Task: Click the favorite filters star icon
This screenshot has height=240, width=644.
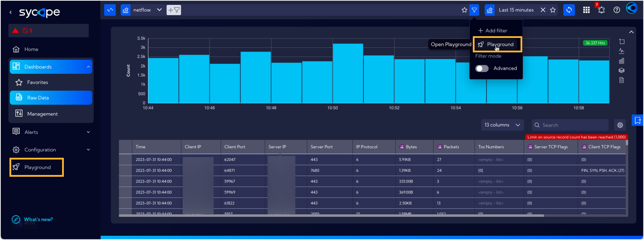Action: [x=464, y=10]
